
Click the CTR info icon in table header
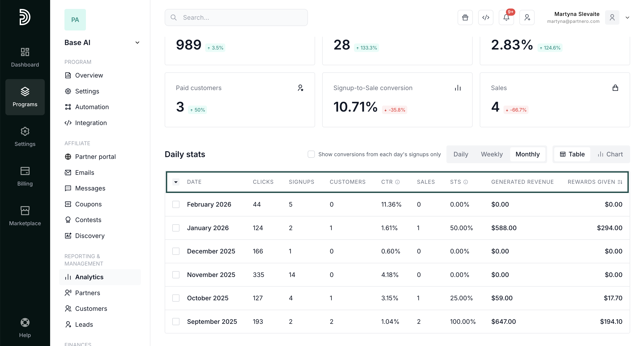(x=397, y=182)
